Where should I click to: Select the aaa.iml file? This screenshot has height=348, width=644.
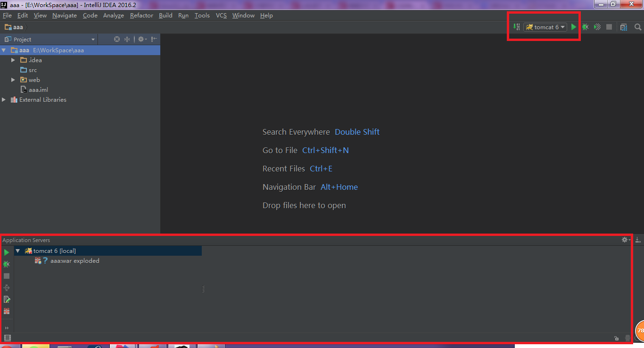click(x=34, y=89)
